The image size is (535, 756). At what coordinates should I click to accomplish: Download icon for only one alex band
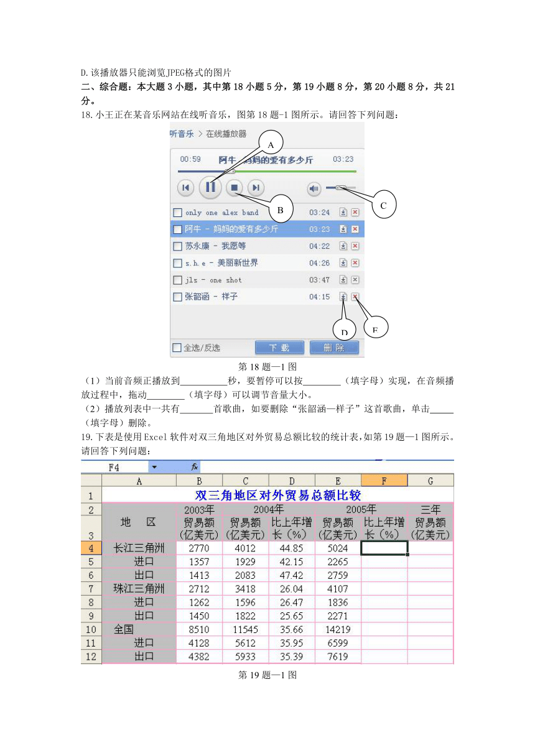point(343,213)
